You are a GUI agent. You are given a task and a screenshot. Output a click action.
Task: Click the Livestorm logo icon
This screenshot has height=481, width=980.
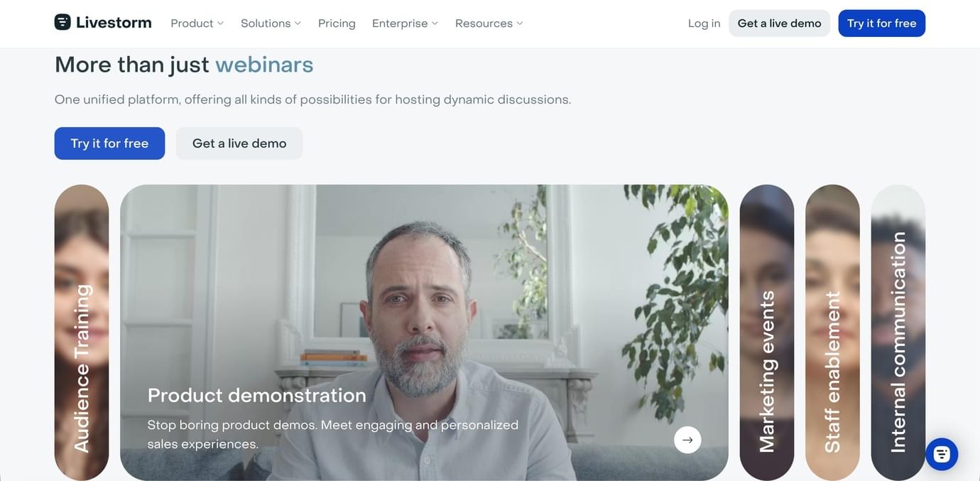click(x=62, y=22)
